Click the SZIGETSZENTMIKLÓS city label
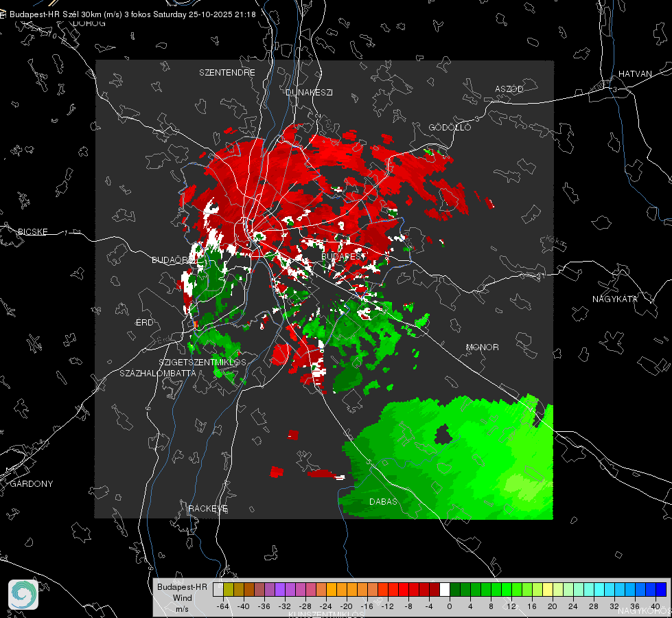This screenshot has width=672, height=618. pyautogui.click(x=202, y=363)
